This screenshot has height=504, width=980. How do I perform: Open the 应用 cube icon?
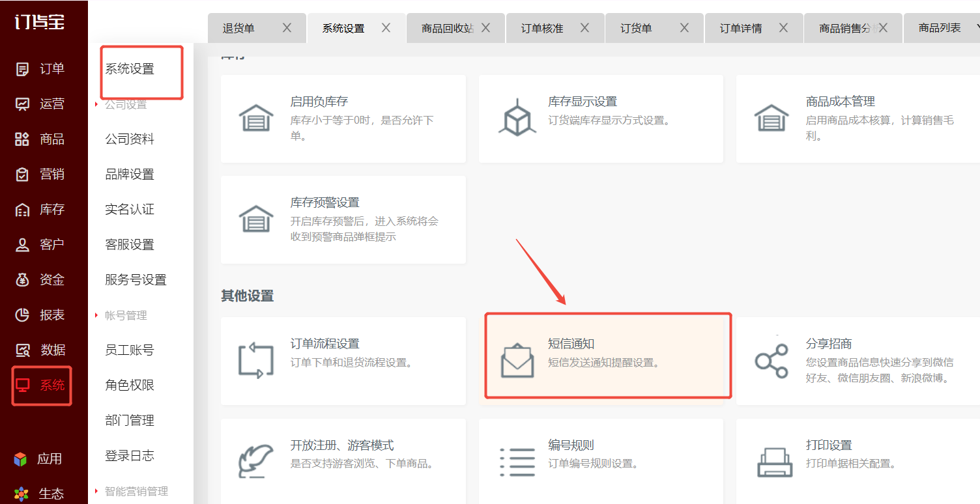point(22,459)
